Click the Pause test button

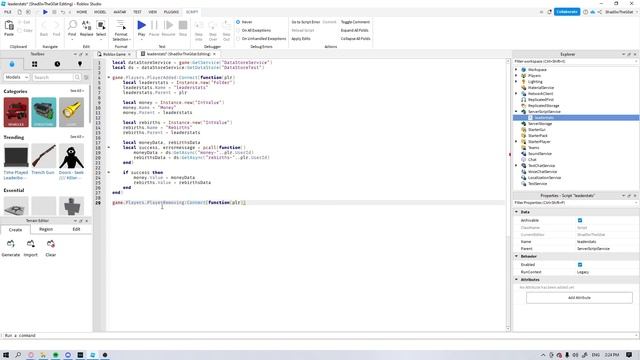tap(154, 25)
